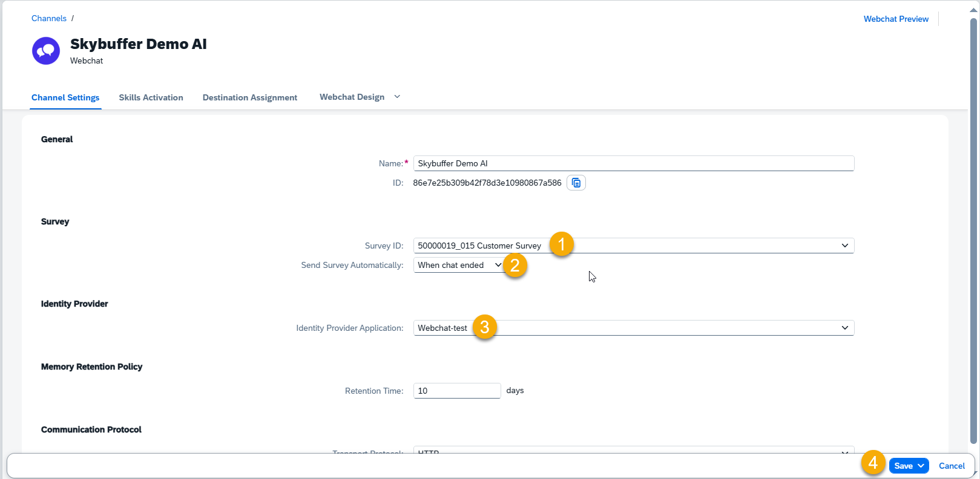
Task: Click the 'days' unit label
Action: point(515,391)
